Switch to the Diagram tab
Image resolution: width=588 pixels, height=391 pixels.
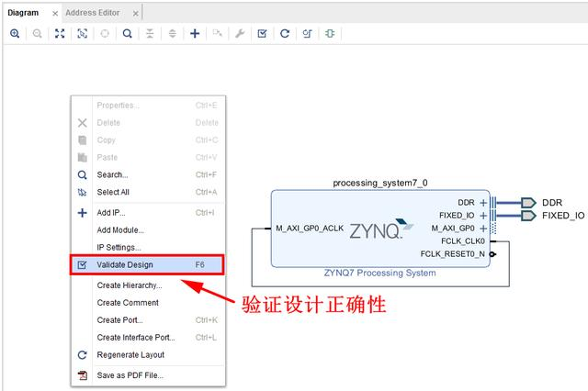23,13
